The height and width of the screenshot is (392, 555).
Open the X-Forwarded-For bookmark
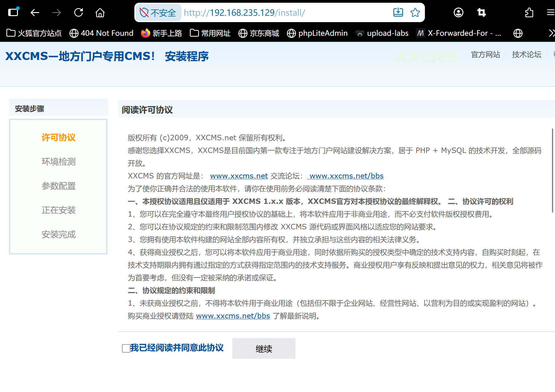pyautogui.click(x=459, y=33)
